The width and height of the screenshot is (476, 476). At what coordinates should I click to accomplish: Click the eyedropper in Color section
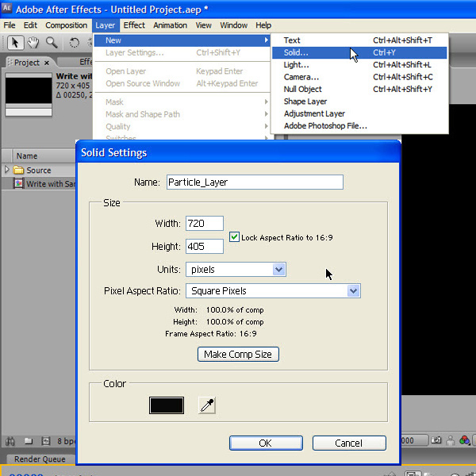click(207, 405)
